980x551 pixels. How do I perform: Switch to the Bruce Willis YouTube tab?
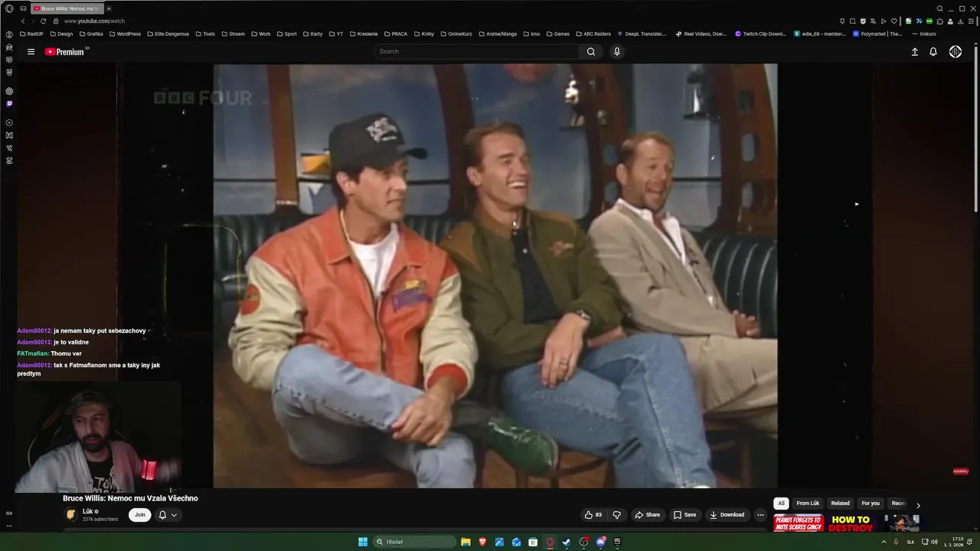66,8
